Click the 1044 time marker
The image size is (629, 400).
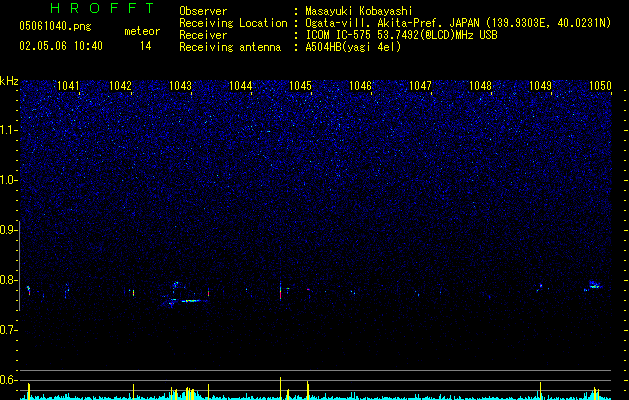point(240,85)
